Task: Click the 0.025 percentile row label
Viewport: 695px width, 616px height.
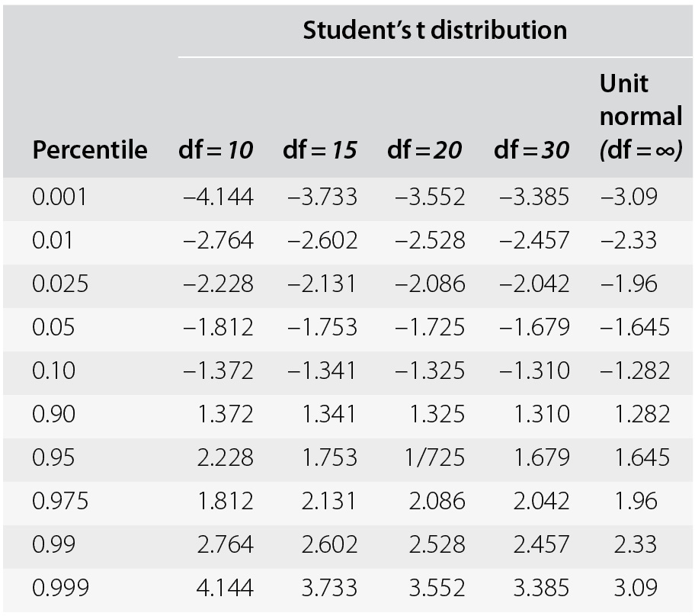Action: [60, 284]
